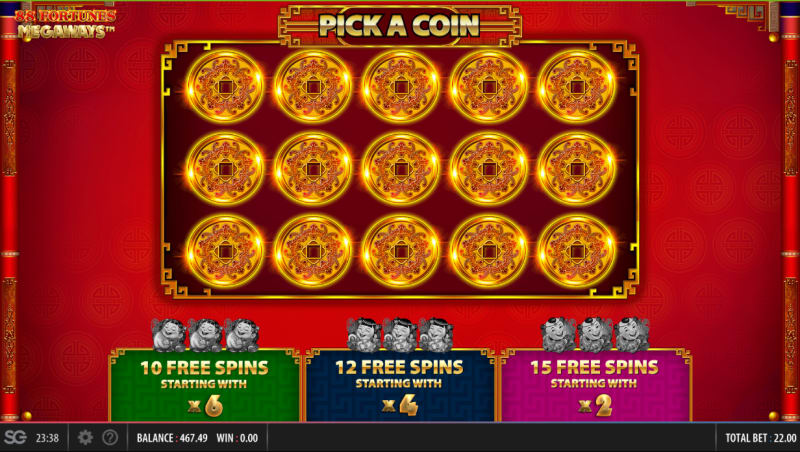Pick the bottom-left gold coin
The height and width of the screenshot is (452, 800).
pos(225,251)
